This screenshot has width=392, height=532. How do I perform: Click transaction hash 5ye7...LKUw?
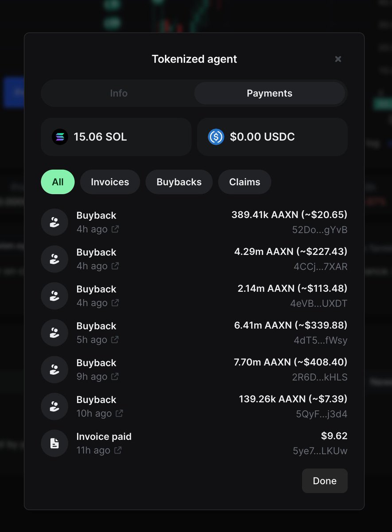[320, 450]
